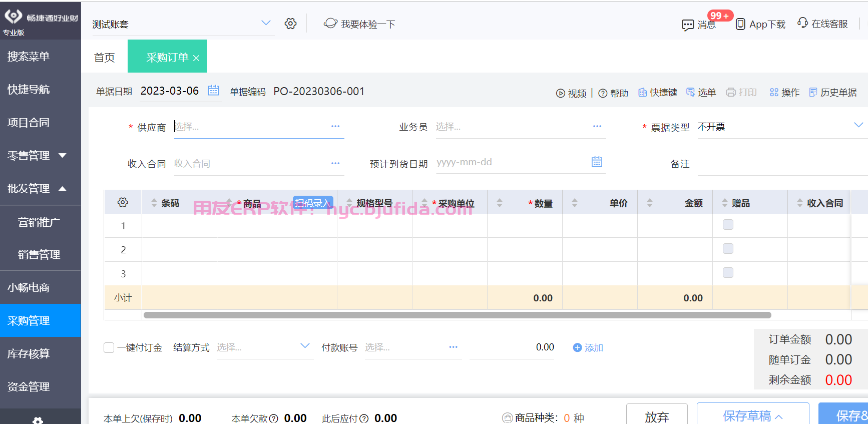The width and height of the screenshot is (868, 424).
Task: Click the deposit amount 0.00 field
Action: tap(512, 347)
